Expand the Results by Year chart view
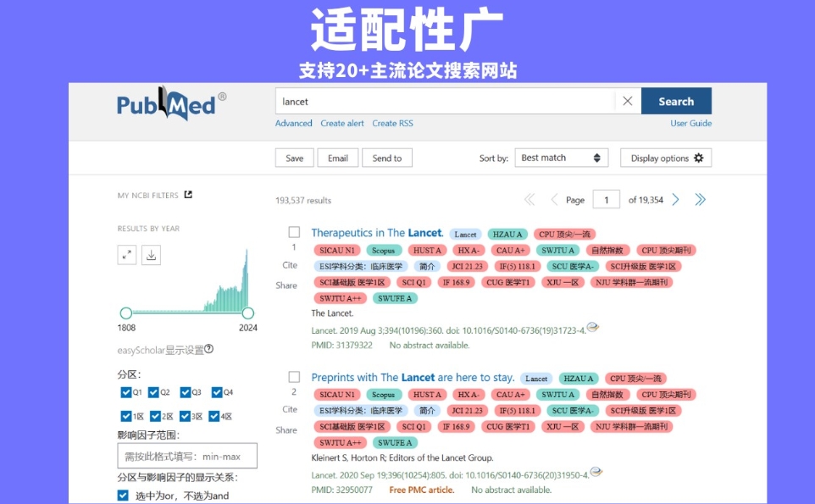 click(x=126, y=254)
